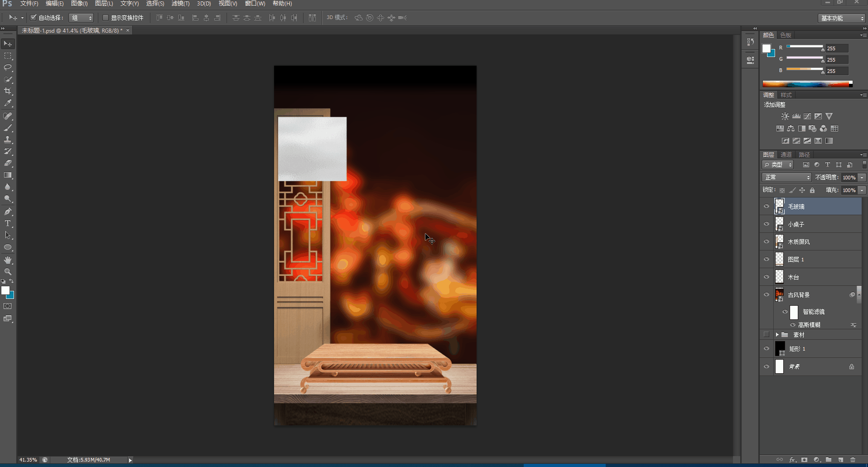The height and width of the screenshot is (467, 868).
Task: Select the Blur tool
Action: 8,187
